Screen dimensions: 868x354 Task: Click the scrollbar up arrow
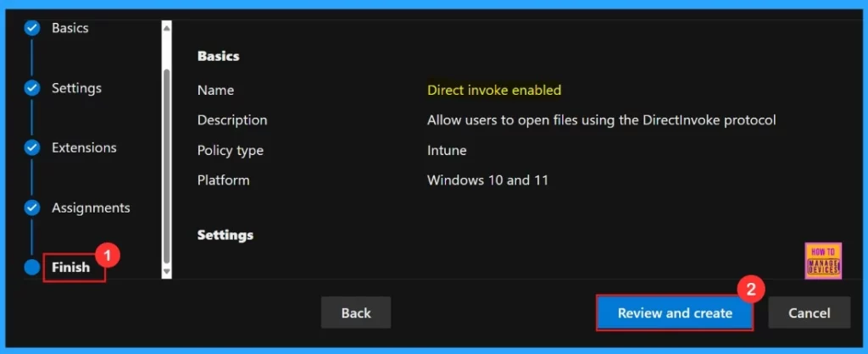click(x=167, y=26)
